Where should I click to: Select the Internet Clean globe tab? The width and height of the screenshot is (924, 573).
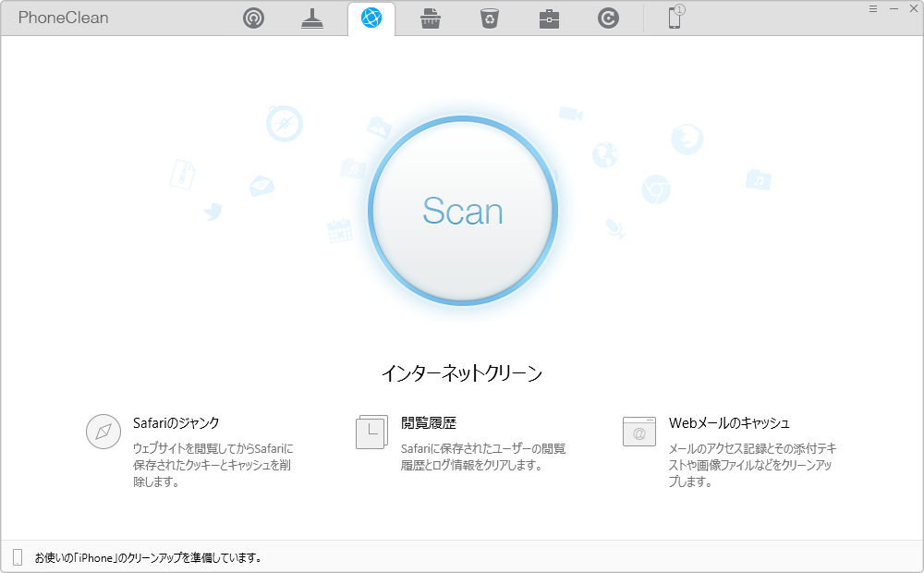point(371,18)
